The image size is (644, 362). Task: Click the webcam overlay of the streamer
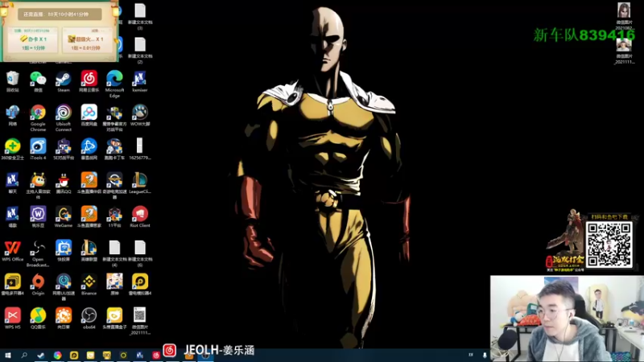tap(567, 319)
